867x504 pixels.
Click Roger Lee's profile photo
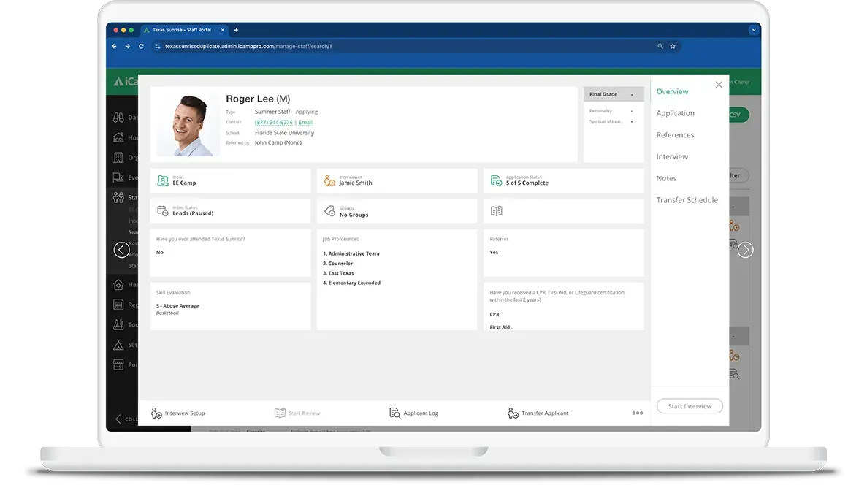tap(188, 124)
